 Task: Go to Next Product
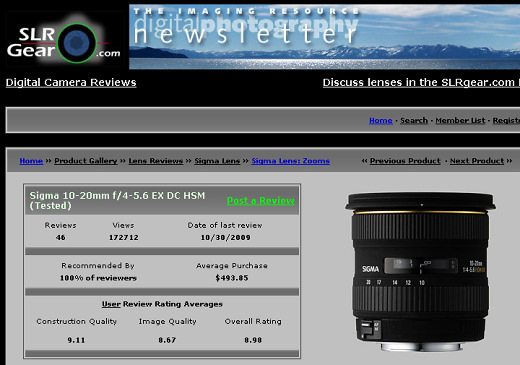pos(477,161)
